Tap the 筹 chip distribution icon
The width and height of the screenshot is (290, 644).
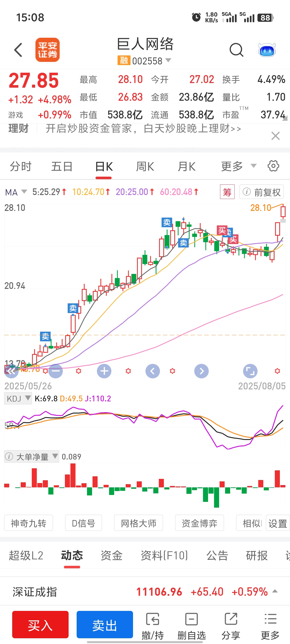[x=227, y=192]
